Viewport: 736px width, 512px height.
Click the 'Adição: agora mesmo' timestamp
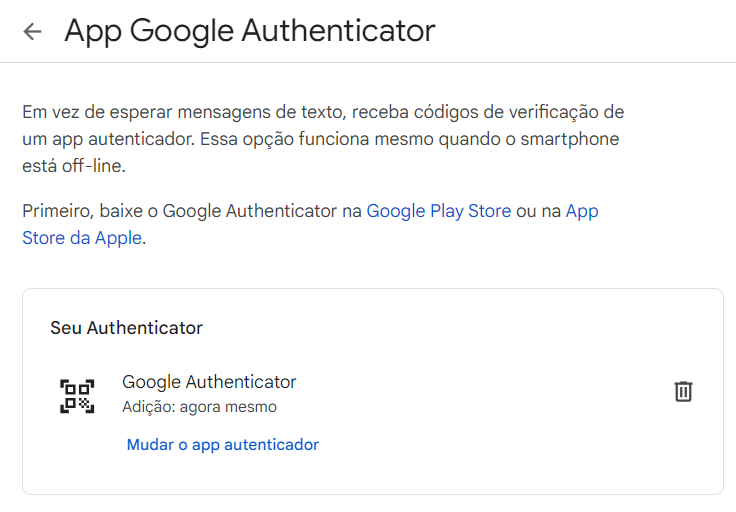(x=199, y=406)
